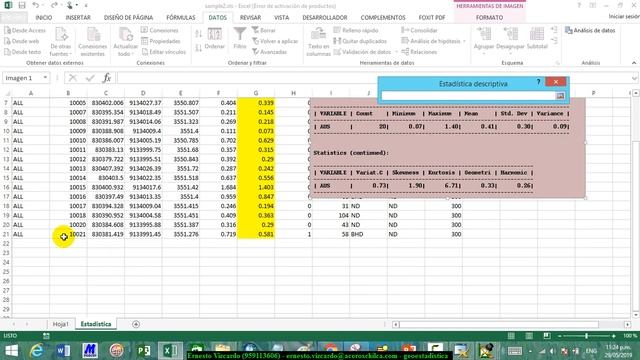Click Iniciar sesión link
The height and width of the screenshot is (360, 640).
[624, 16]
